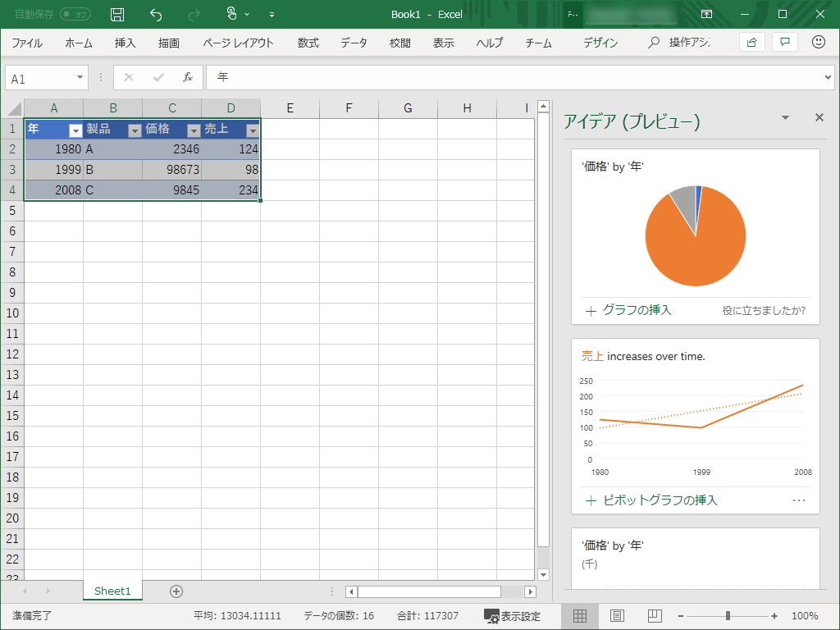840x630 pixels.
Task: Expand the formula bar chevron
Action: [828, 78]
